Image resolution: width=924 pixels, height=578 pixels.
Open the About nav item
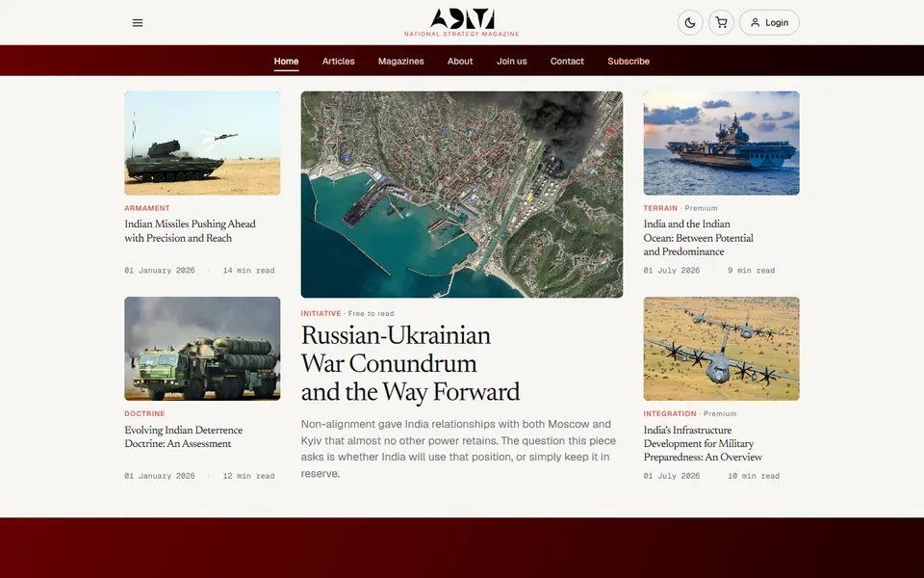460,62
